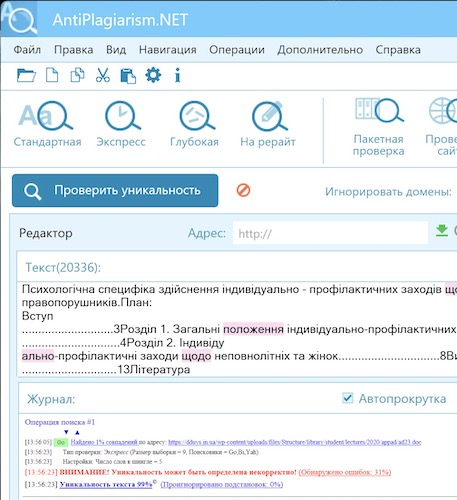The width and height of the screenshot is (457, 500).
Task: Open Пакетная проверка batch check
Action: tap(378, 127)
